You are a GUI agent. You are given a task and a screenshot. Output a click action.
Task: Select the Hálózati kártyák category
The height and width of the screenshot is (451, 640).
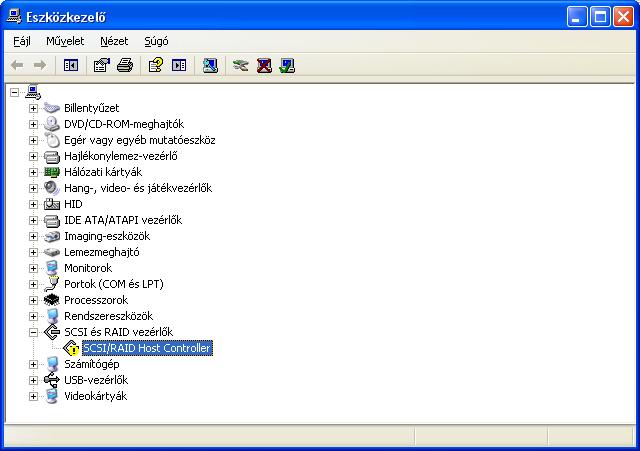pos(103,172)
